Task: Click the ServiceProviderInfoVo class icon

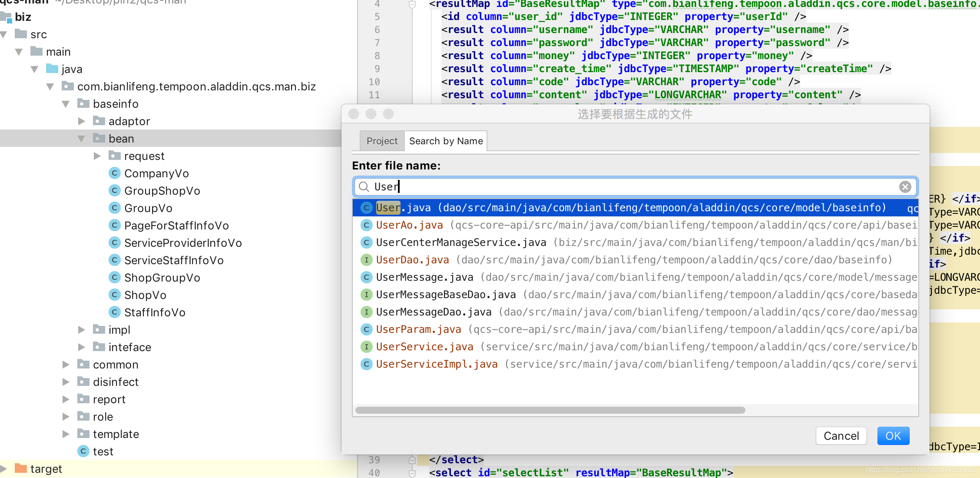Action: (114, 242)
